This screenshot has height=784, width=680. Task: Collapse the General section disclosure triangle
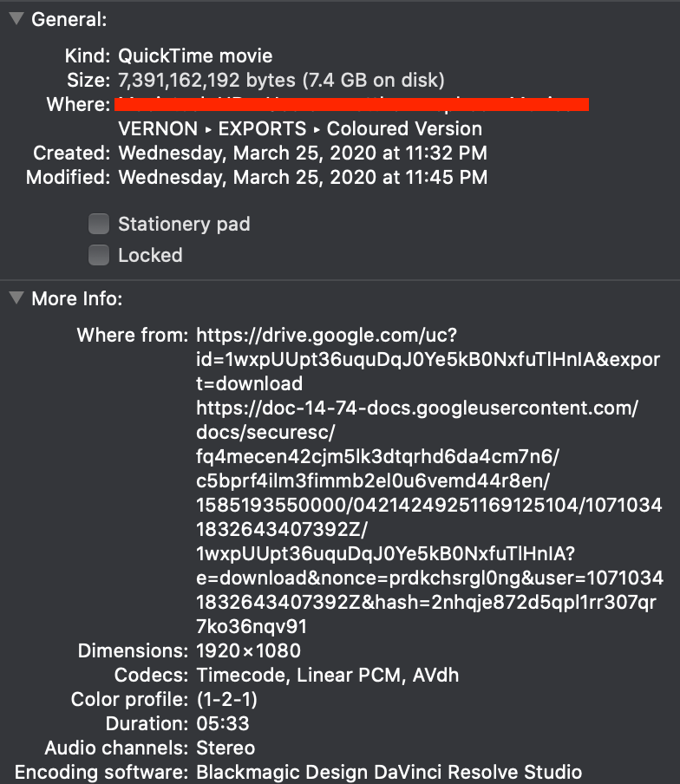click(16, 18)
